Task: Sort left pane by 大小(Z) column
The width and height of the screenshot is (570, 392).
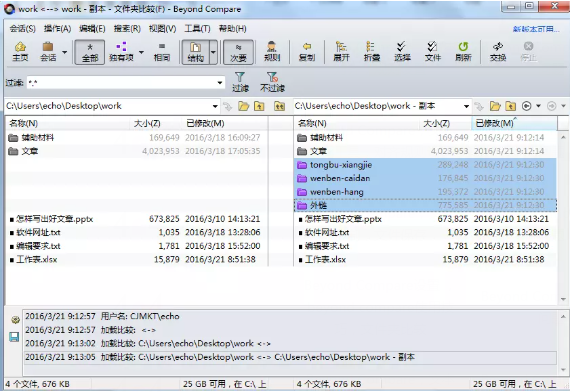Action: 156,124
